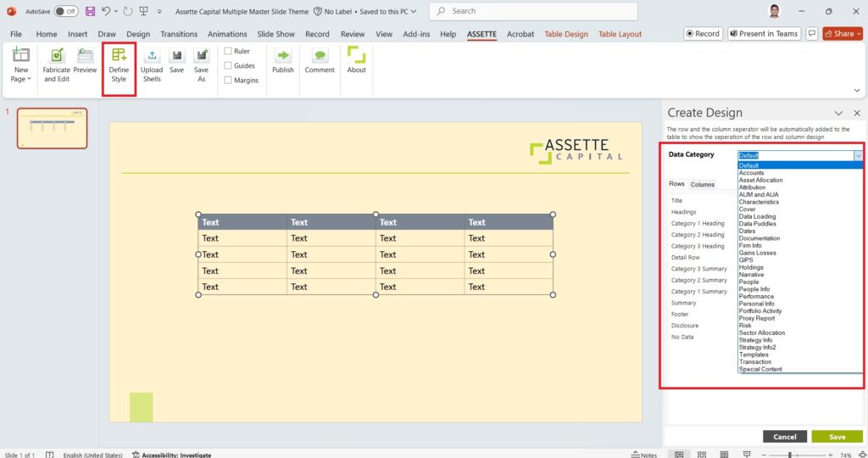Viewport: 868px width, 458px height.
Task: Open the Comment tool
Action: click(320, 60)
